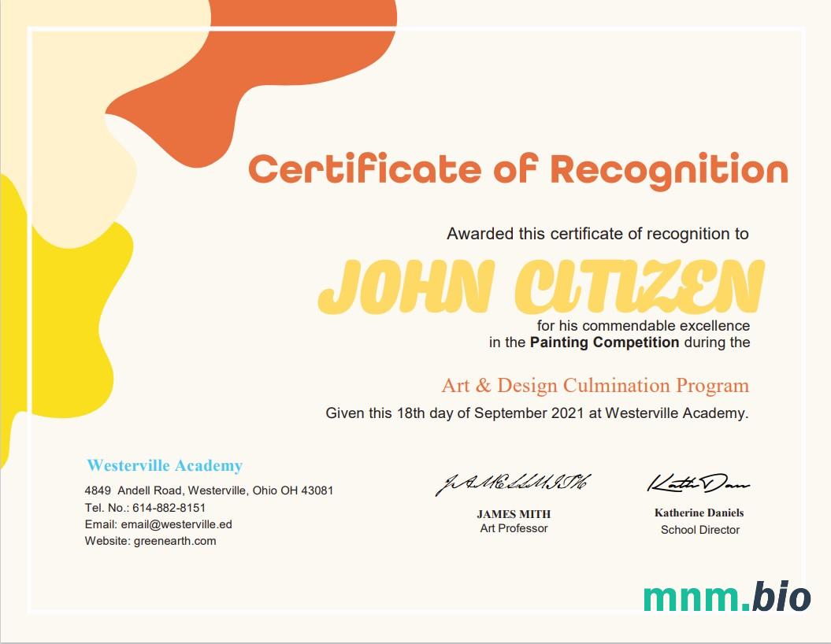
Task: Click the Katherine Daniels handwritten signature
Action: click(699, 482)
